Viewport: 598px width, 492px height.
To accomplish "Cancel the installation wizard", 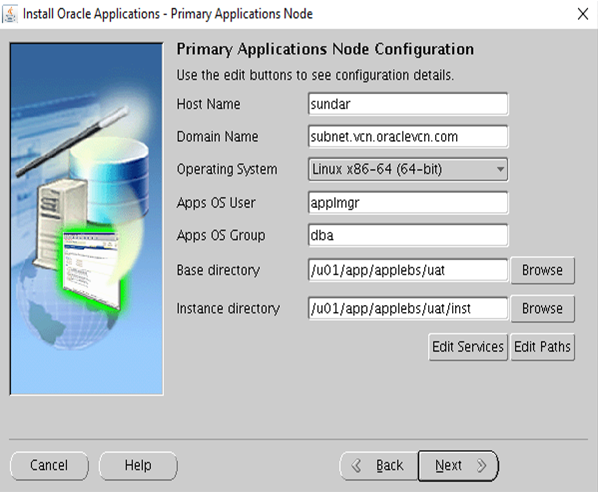I will tap(49, 466).
